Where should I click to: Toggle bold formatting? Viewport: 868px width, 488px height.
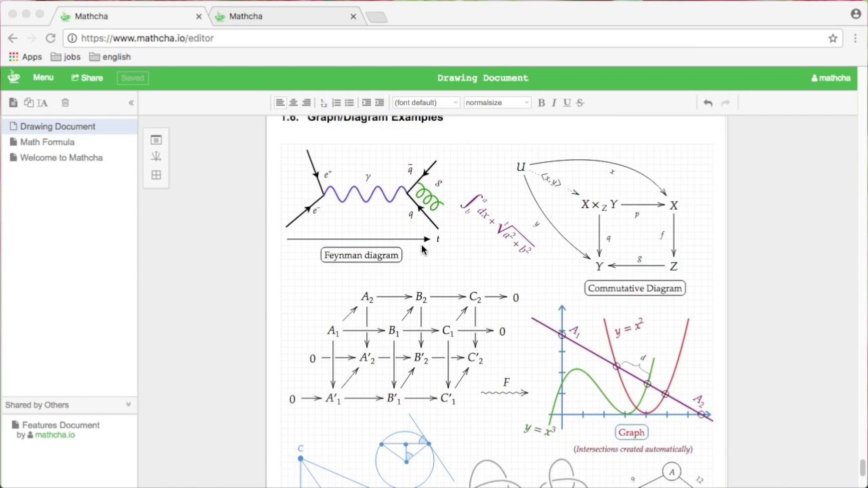(x=542, y=103)
